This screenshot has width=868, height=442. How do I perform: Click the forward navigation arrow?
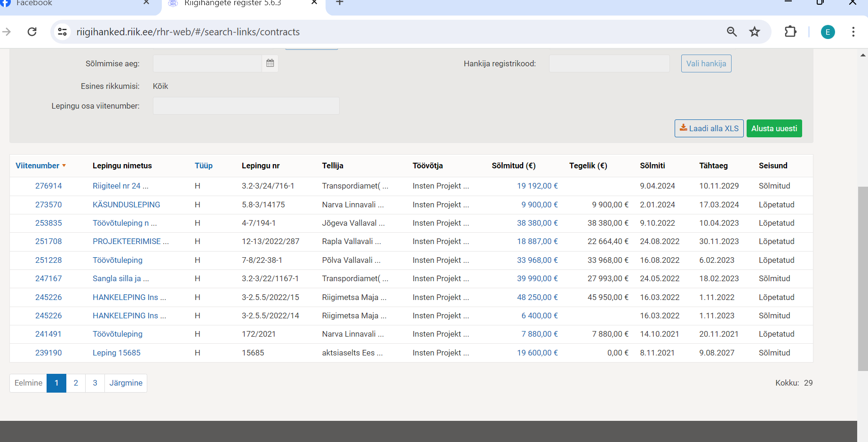point(7,32)
